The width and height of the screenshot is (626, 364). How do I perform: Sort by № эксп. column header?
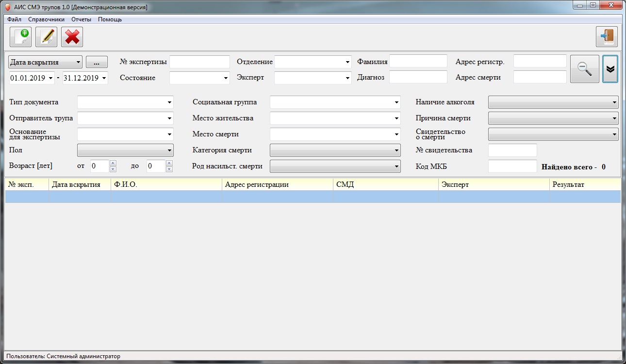point(27,184)
